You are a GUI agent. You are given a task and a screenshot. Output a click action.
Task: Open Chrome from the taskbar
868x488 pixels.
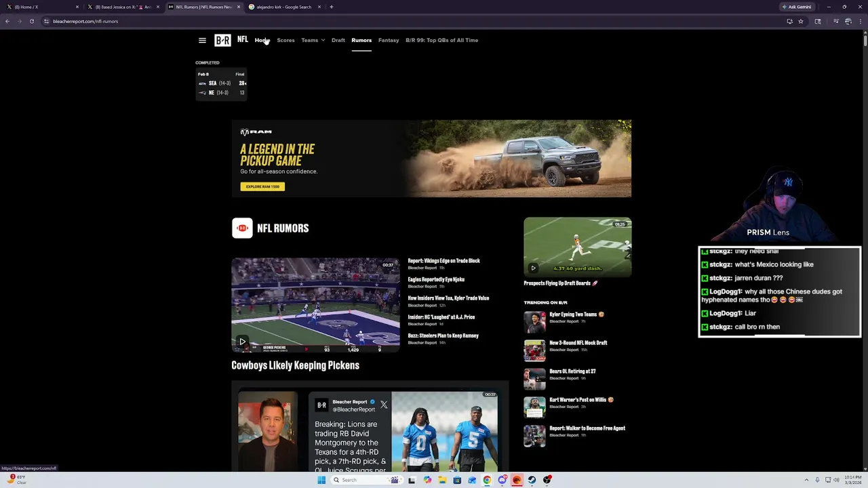pyautogui.click(x=487, y=480)
